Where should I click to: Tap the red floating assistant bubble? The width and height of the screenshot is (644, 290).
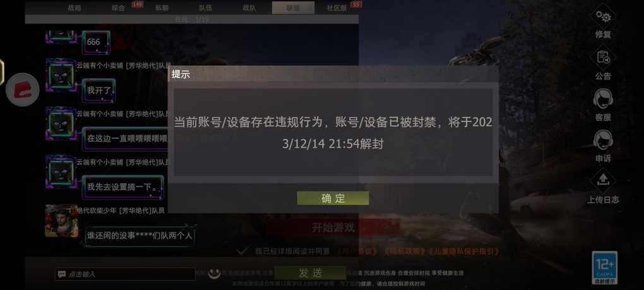click(x=23, y=90)
